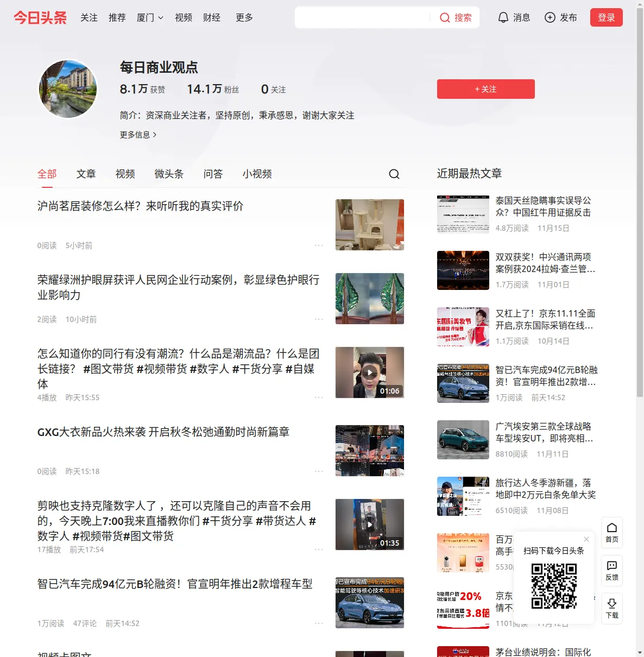This screenshot has height=657, width=644.
Task: Open the 厦门 city dropdown
Action: coord(150,17)
